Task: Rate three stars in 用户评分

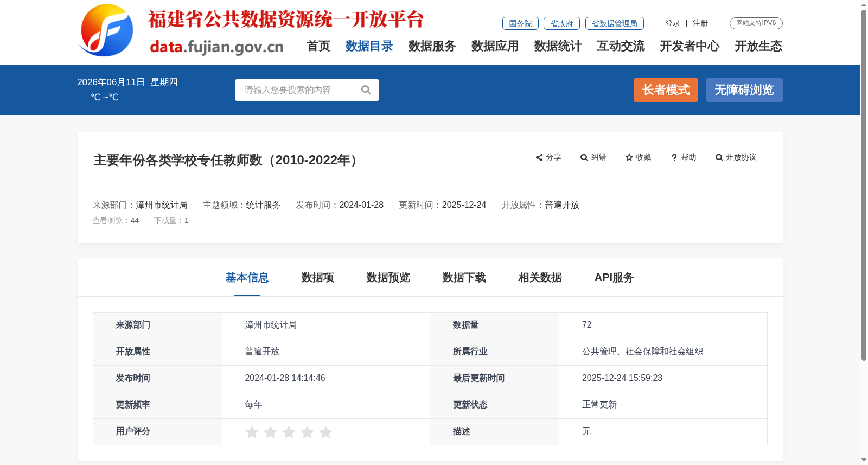Action: coord(289,432)
